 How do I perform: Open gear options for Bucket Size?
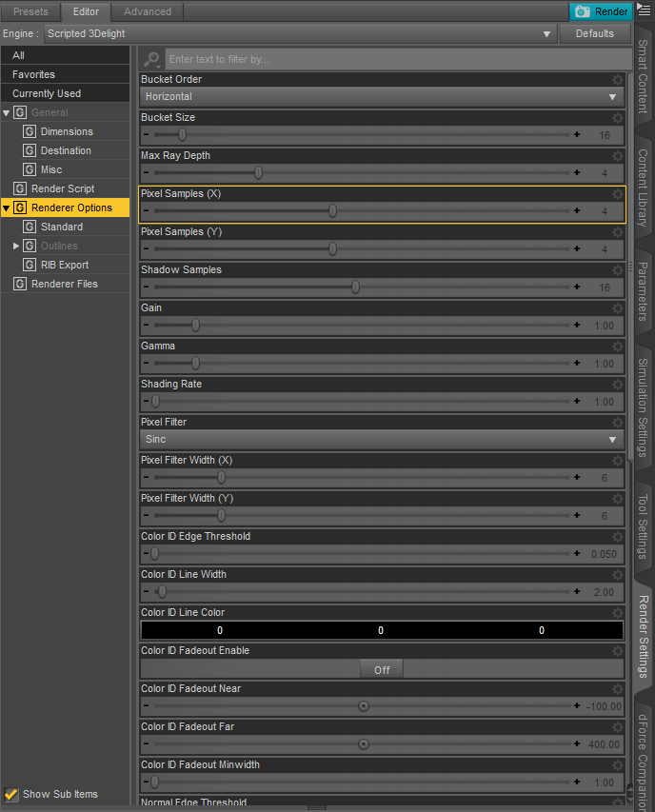click(x=617, y=118)
